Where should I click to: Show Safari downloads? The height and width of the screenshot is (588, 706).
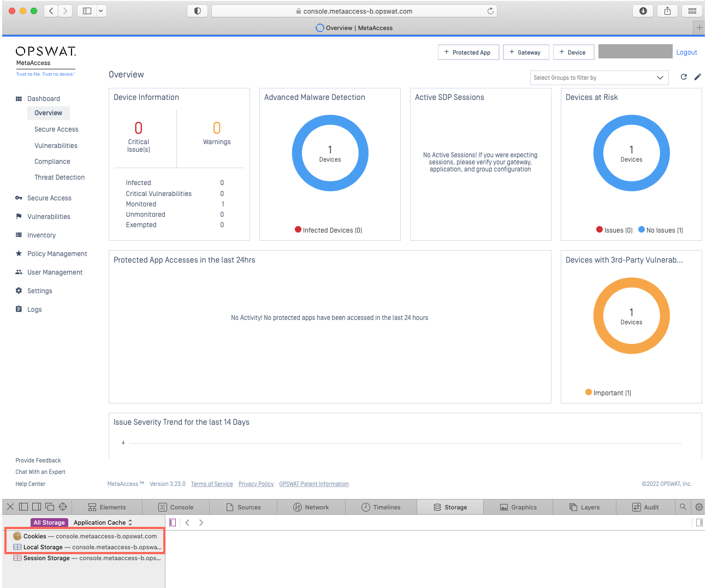643,11
